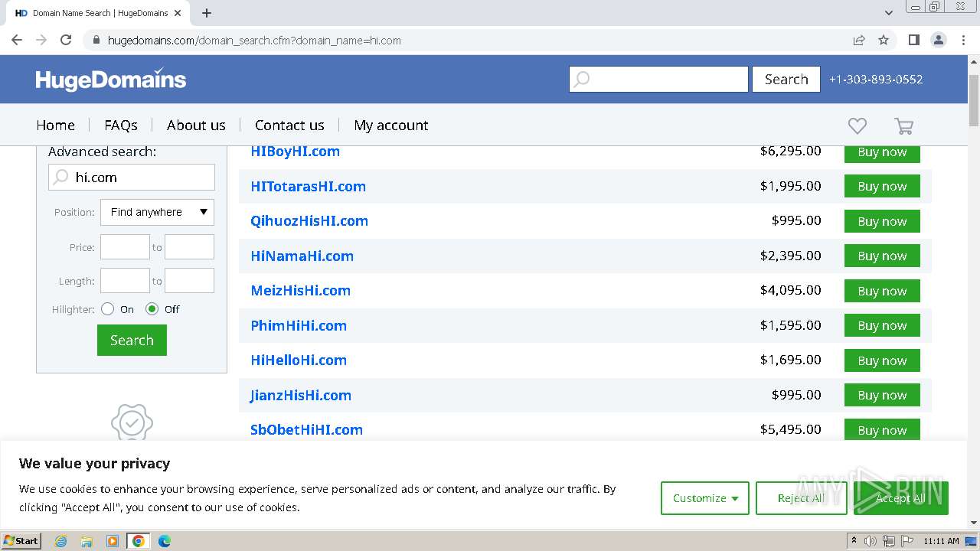Focus the advanced search field containing hi.com
This screenshot has height=551, width=980.
[x=132, y=178]
